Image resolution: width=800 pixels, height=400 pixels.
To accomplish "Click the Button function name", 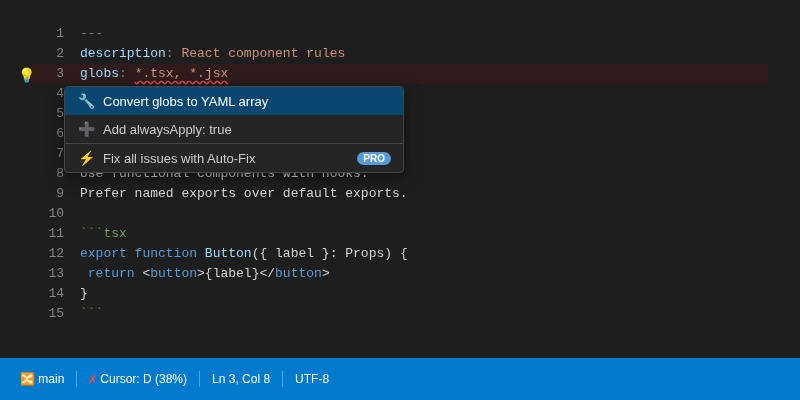I will point(227,253).
